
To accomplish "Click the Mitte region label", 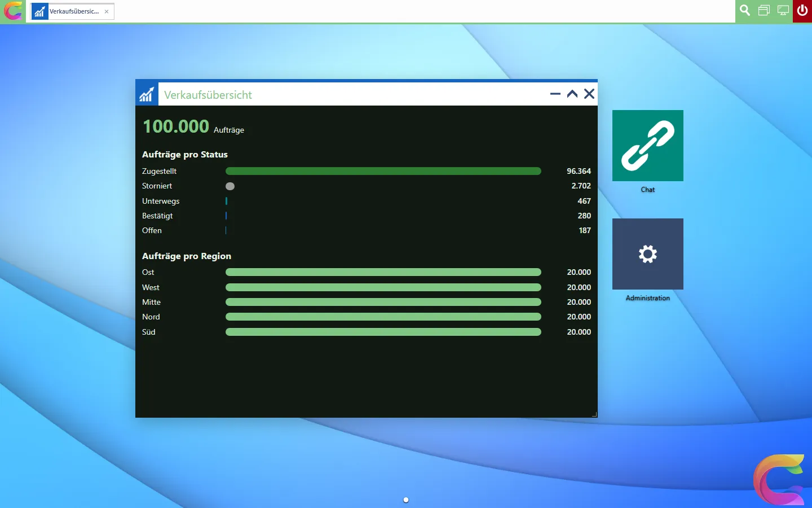I will point(151,302).
